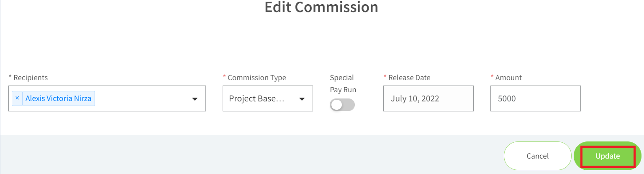This screenshot has height=174, width=644.
Task: Expand the Commission Type dropdown arrow
Action: click(x=302, y=99)
